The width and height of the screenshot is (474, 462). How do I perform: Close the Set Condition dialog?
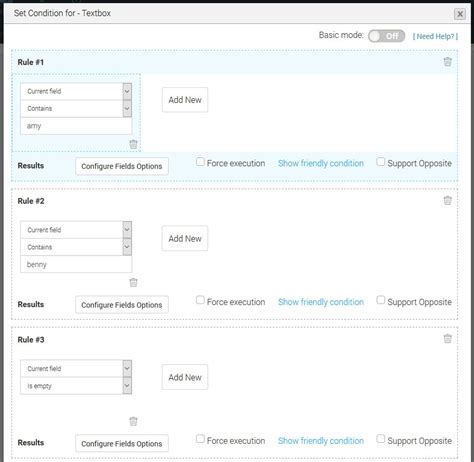460,14
